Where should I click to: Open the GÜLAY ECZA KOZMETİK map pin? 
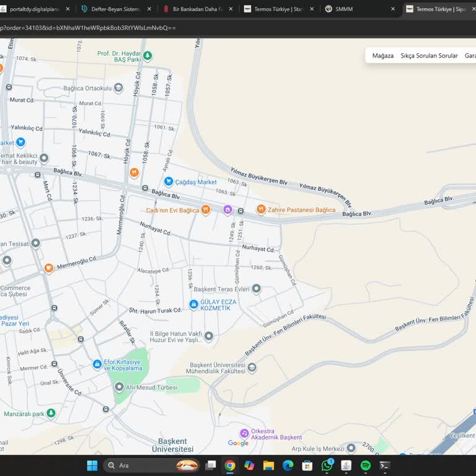[193, 305]
